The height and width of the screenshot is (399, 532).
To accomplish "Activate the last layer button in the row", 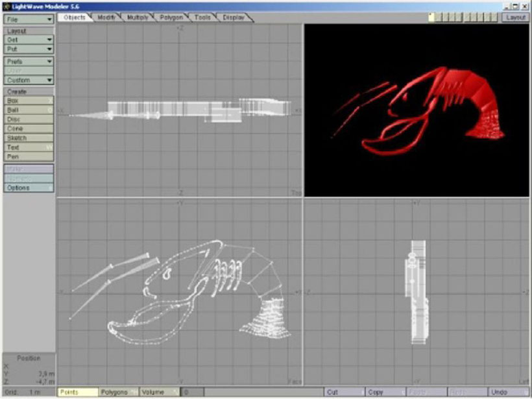I will tap(494, 18).
